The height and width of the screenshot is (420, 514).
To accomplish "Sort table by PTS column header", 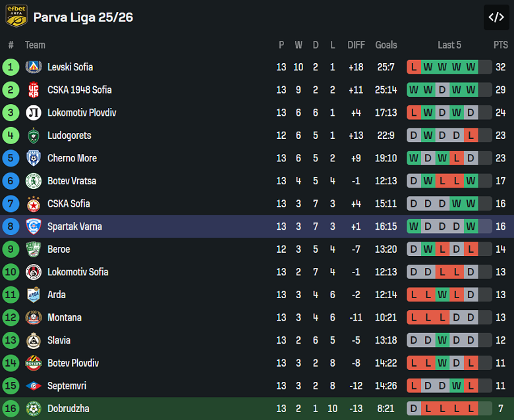I will tap(501, 45).
